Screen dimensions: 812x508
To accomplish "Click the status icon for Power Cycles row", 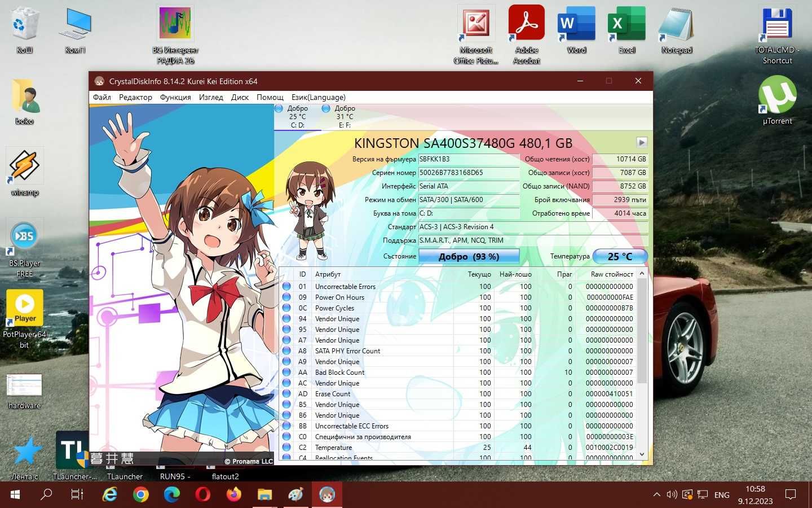I will click(286, 308).
